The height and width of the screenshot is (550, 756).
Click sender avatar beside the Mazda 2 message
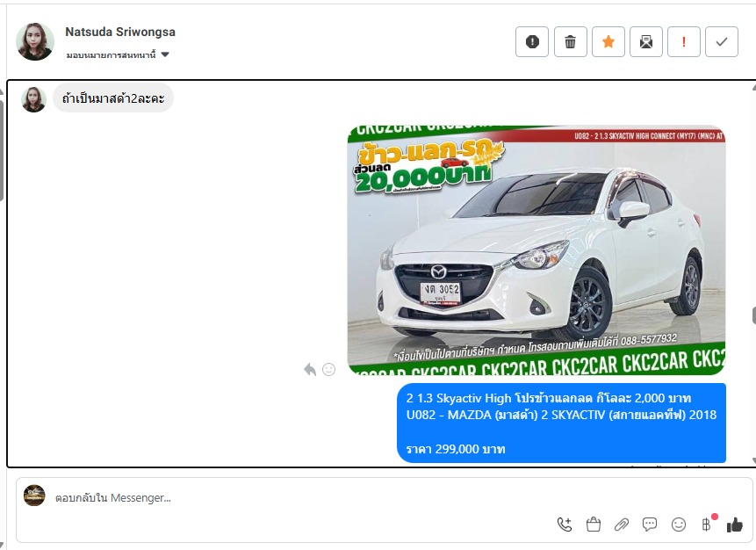(x=33, y=99)
